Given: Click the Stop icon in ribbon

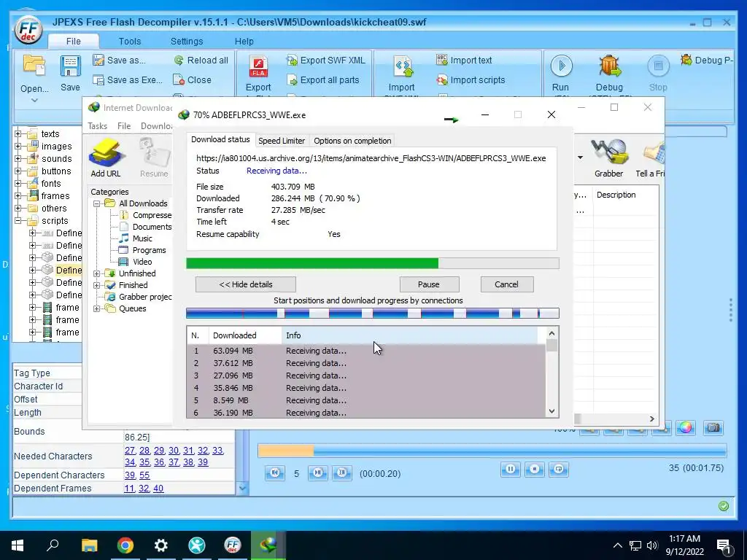Looking at the screenshot, I should 659,66.
